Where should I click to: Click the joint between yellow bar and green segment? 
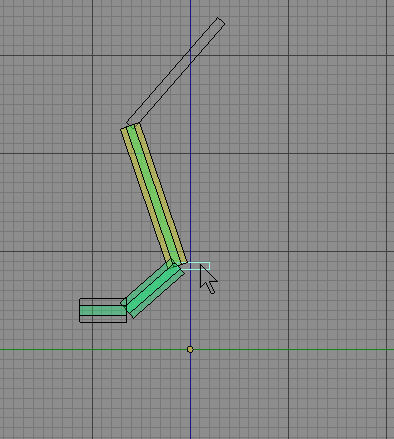(x=174, y=265)
